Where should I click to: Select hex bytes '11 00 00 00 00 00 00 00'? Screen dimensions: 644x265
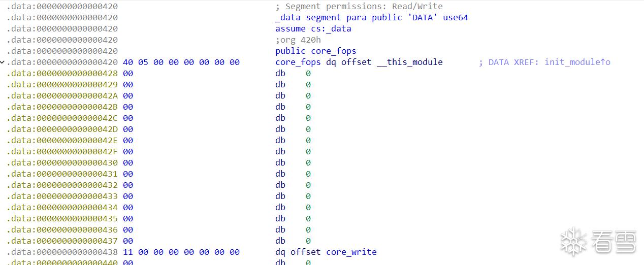(x=181, y=252)
